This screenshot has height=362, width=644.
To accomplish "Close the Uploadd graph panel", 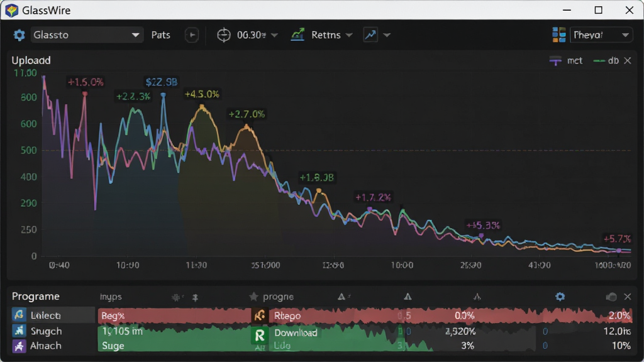I will (628, 61).
